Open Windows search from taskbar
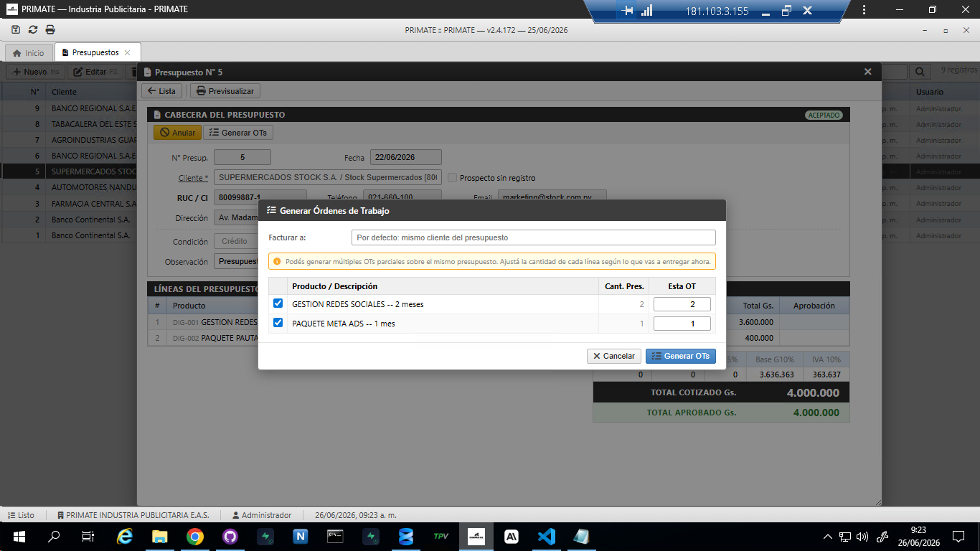The width and height of the screenshot is (980, 551). click(54, 537)
